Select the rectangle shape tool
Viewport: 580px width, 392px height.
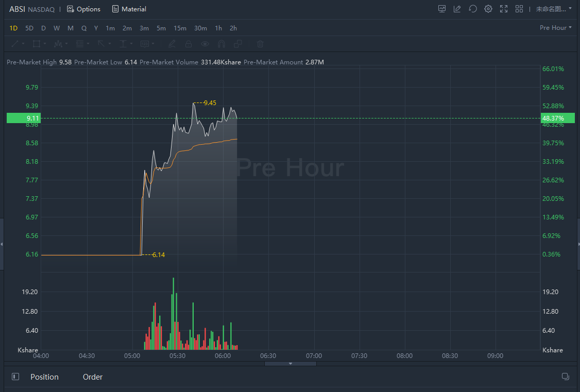(x=36, y=44)
